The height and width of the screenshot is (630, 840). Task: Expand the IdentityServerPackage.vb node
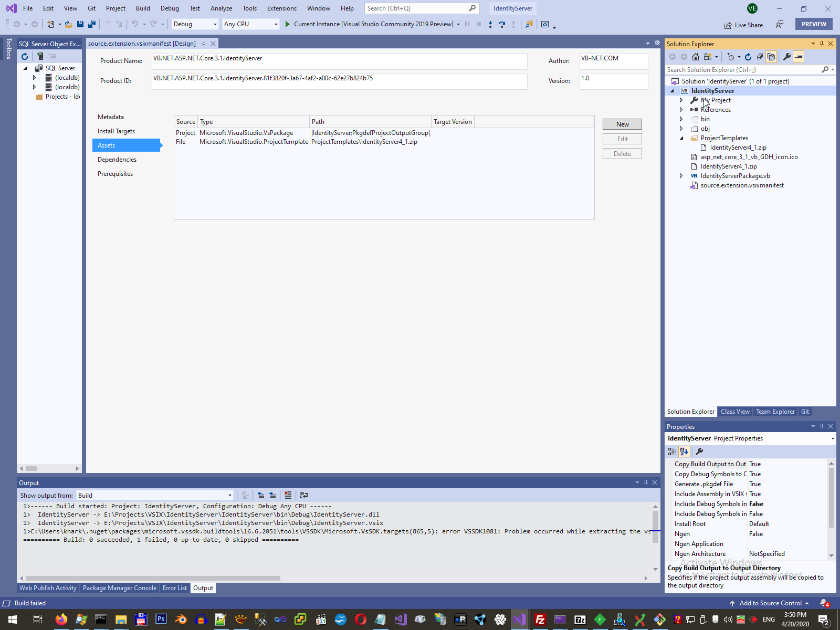pos(681,176)
